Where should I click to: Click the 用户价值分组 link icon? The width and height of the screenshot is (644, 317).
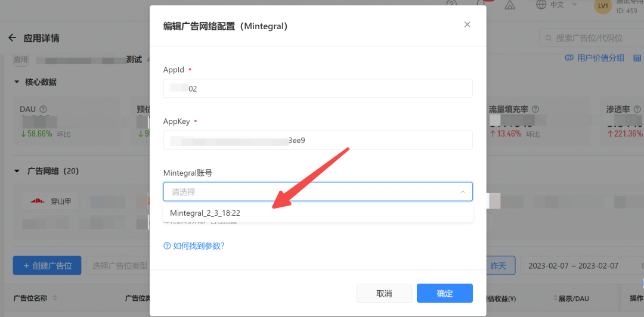pos(569,58)
